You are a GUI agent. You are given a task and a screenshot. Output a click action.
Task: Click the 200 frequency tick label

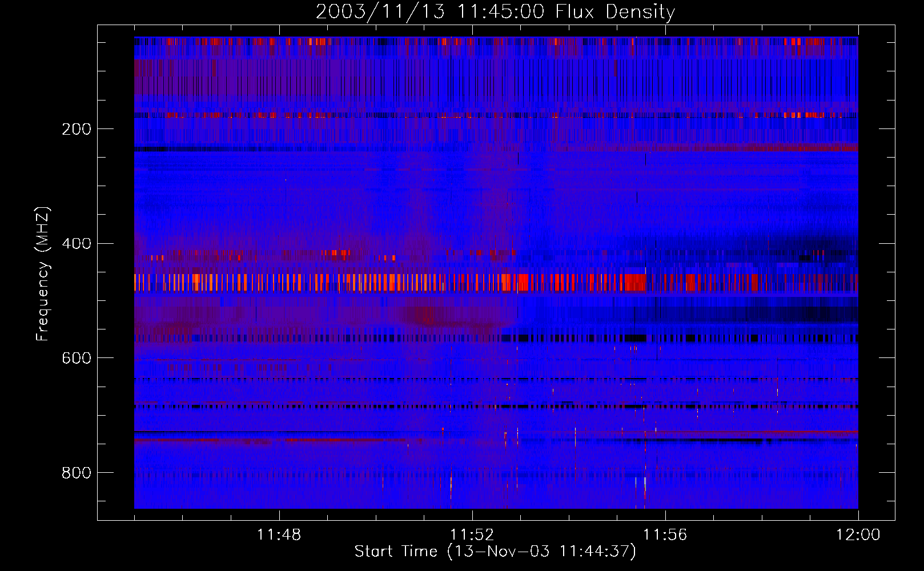click(77, 129)
